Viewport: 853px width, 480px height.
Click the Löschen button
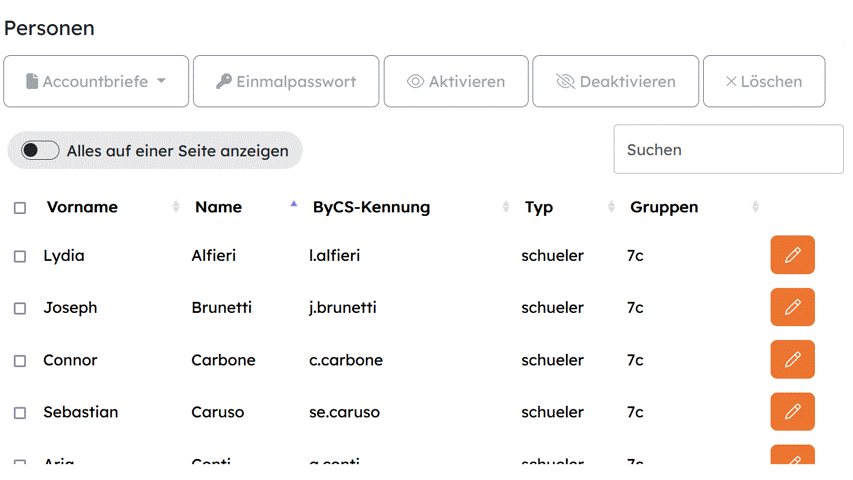coord(764,81)
